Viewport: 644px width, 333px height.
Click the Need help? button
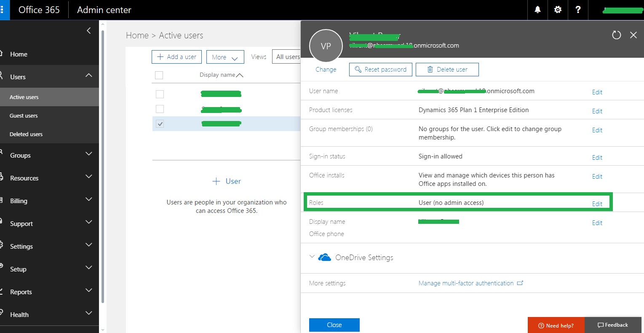coord(556,325)
